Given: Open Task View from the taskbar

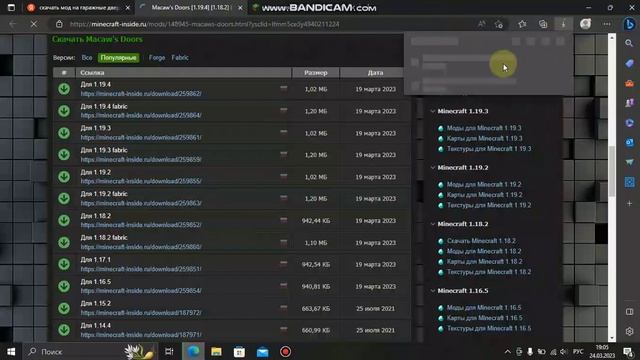Looking at the screenshot, I should tap(169, 351).
